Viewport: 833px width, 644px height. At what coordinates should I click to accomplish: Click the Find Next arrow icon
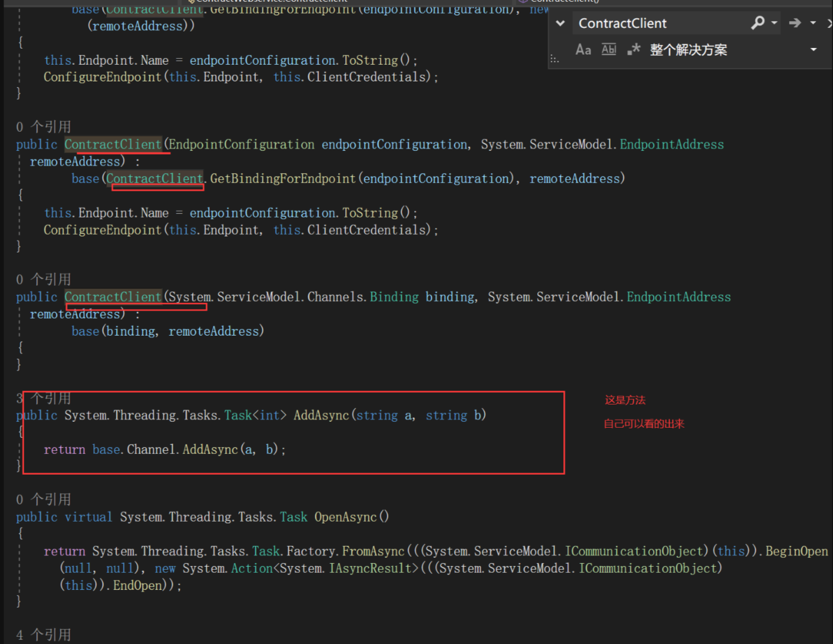(x=796, y=23)
